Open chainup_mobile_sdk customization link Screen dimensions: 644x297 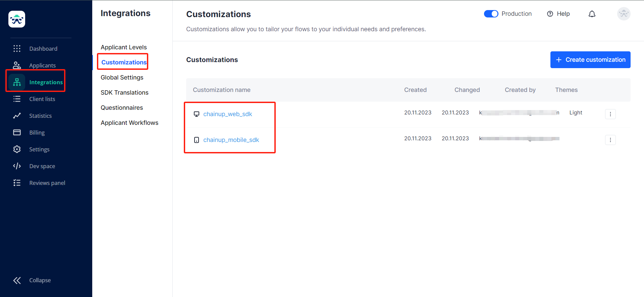tap(231, 140)
